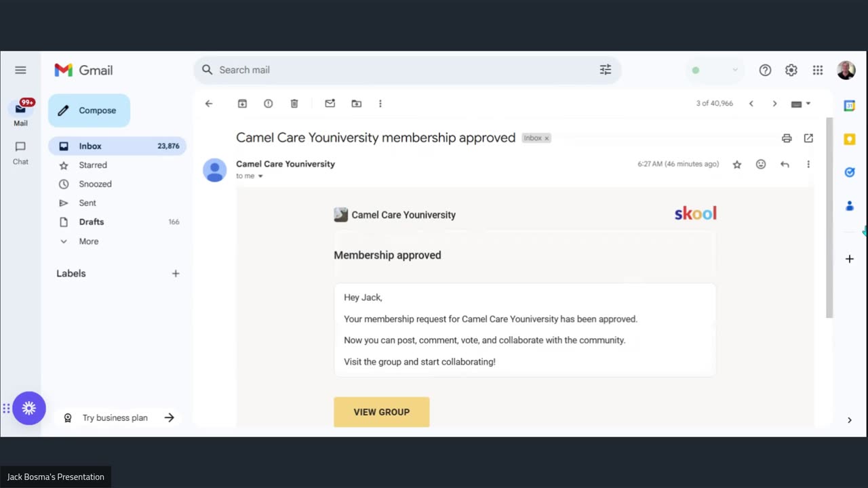Viewport: 868px width, 488px height.
Task: Remove the Inbox label from the message
Action: pos(547,138)
